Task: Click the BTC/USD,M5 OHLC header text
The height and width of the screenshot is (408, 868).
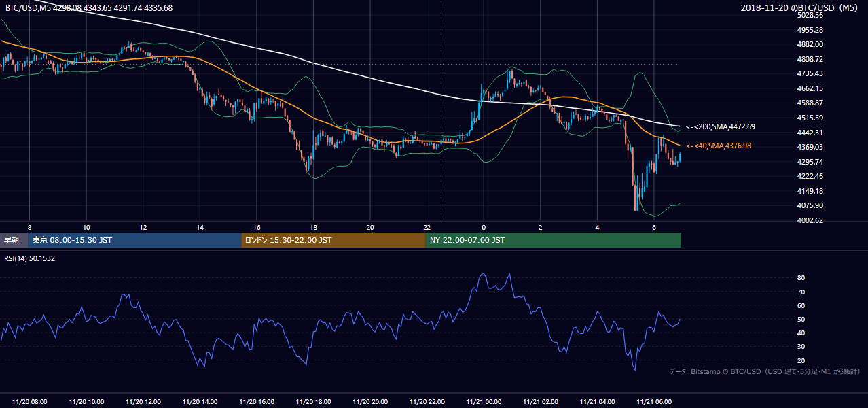Action: 88,7
